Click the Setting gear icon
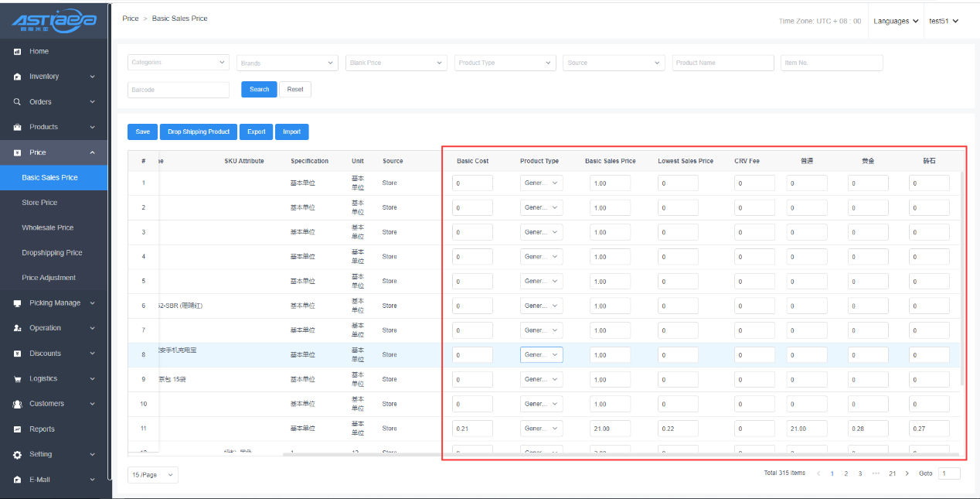Image resolution: width=980 pixels, height=499 pixels. coord(17,455)
